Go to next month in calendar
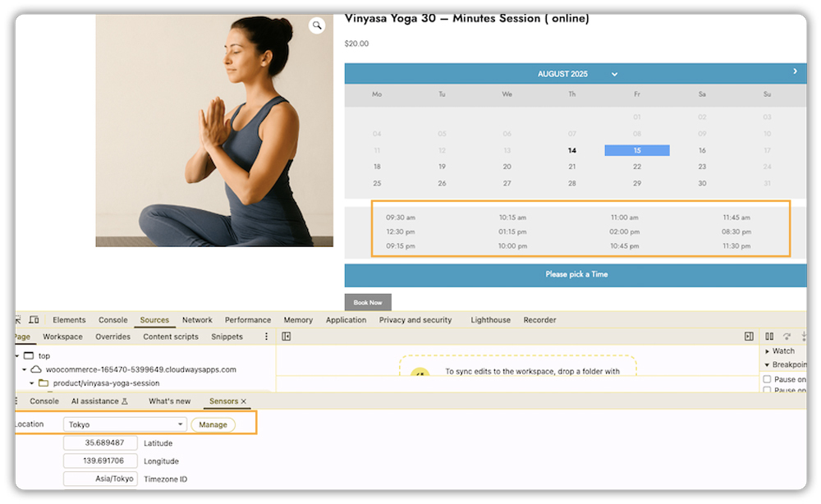 coord(795,72)
